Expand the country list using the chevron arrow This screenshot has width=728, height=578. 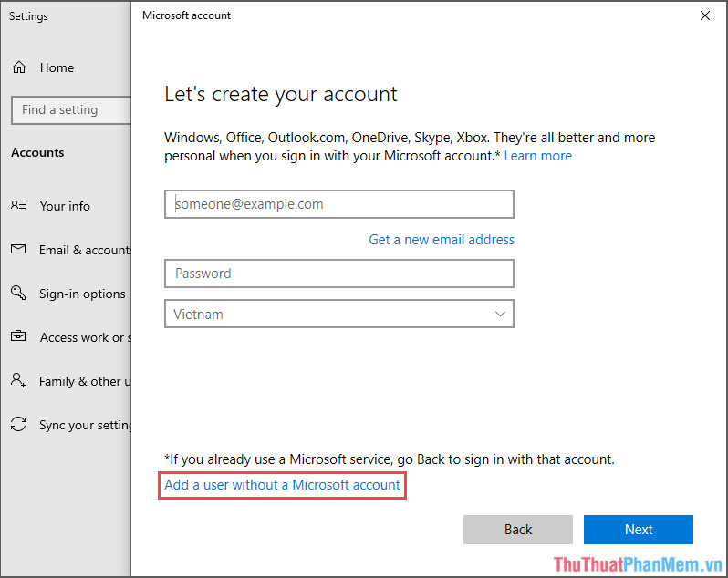coord(500,314)
